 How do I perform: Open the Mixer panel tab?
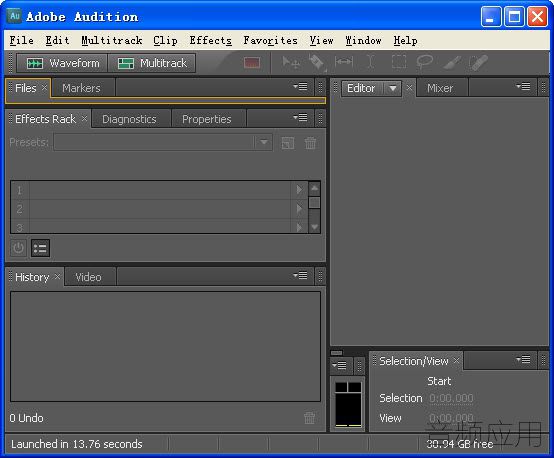coord(440,88)
